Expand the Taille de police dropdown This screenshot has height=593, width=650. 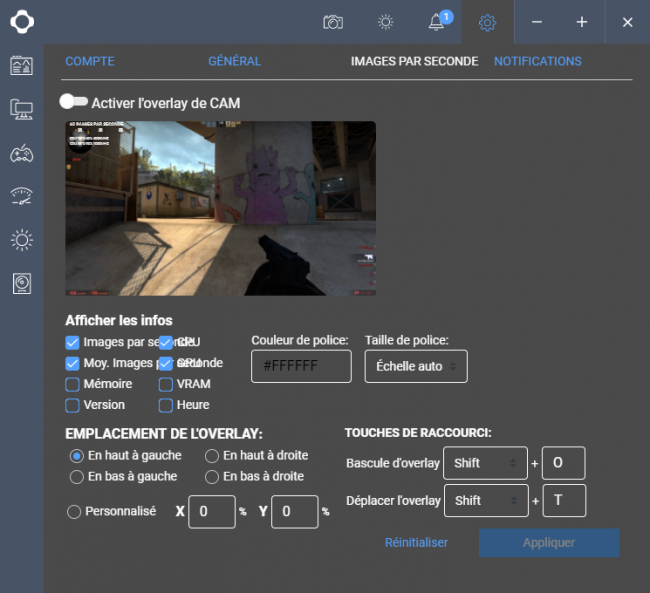coord(416,366)
